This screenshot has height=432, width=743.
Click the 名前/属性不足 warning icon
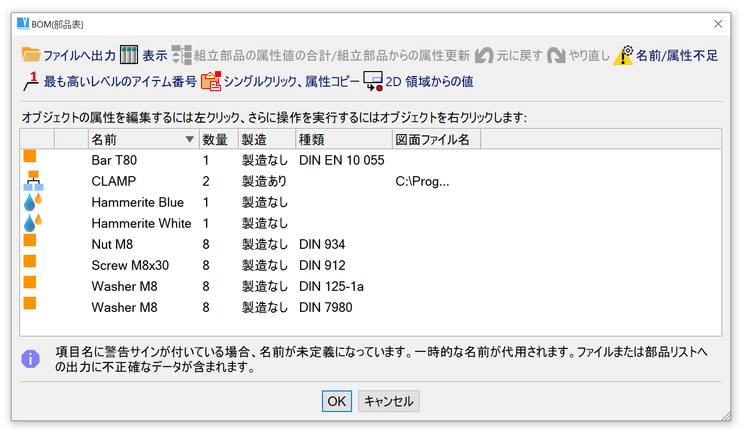[624, 55]
